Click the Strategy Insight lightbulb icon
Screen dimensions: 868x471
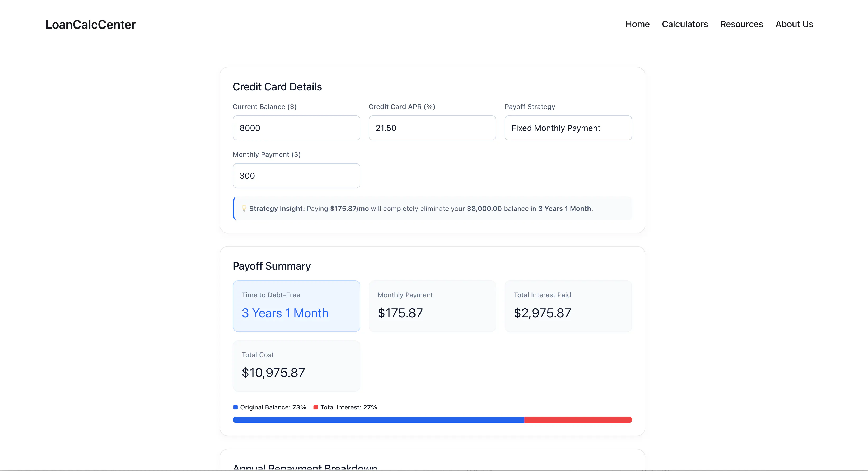[244, 208]
